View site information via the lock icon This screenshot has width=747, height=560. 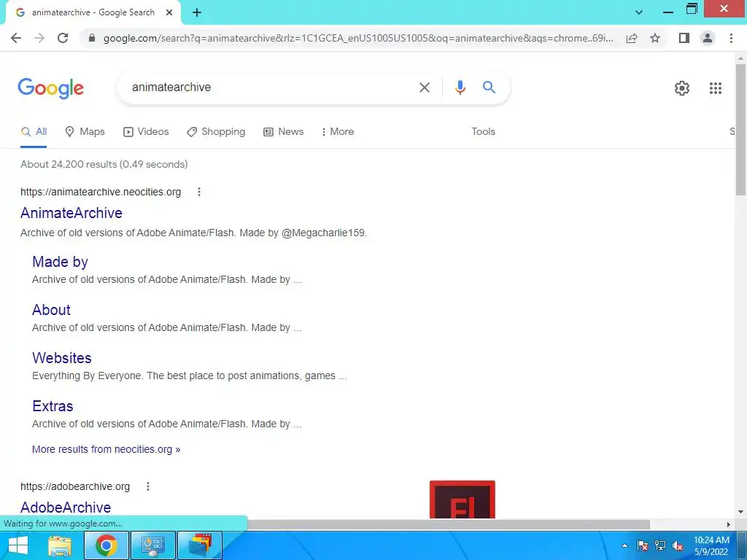click(92, 38)
